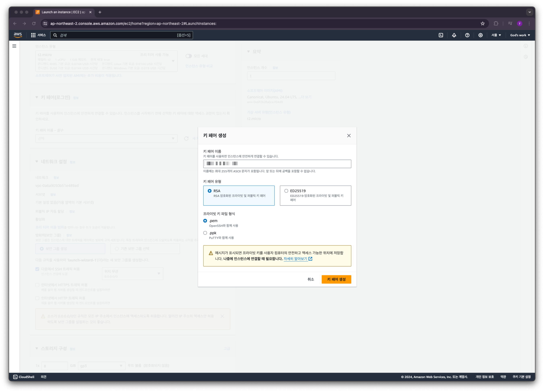The width and height of the screenshot is (544, 392).
Task: Click the purple Chrome profile avatar
Action: (x=520, y=24)
